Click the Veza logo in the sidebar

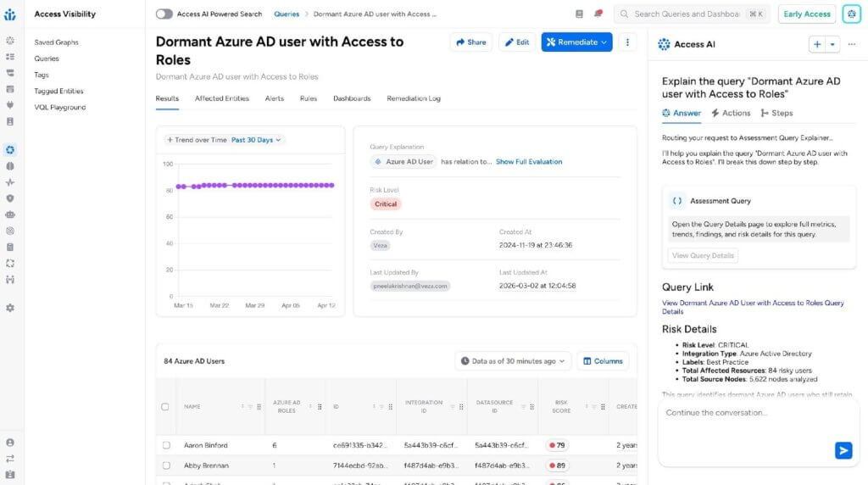click(10, 14)
